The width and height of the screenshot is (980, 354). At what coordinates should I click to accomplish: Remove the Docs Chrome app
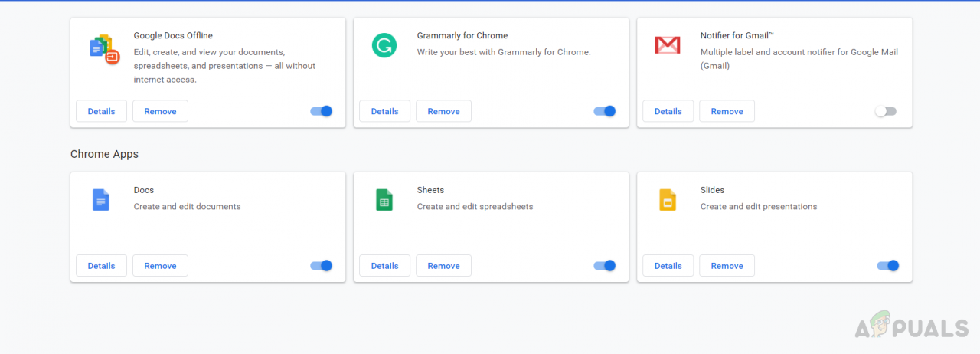tap(160, 266)
